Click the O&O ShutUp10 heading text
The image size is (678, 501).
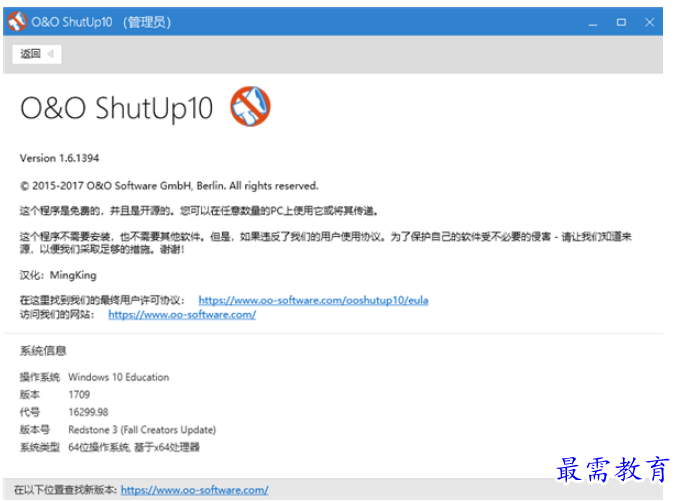coord(116,108)
